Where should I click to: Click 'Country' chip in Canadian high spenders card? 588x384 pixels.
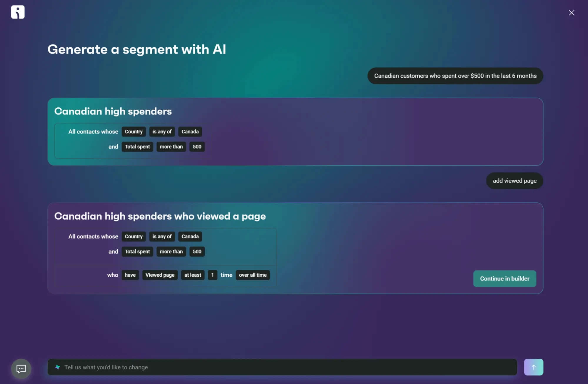pyautogui.click(x=134, y=131)
